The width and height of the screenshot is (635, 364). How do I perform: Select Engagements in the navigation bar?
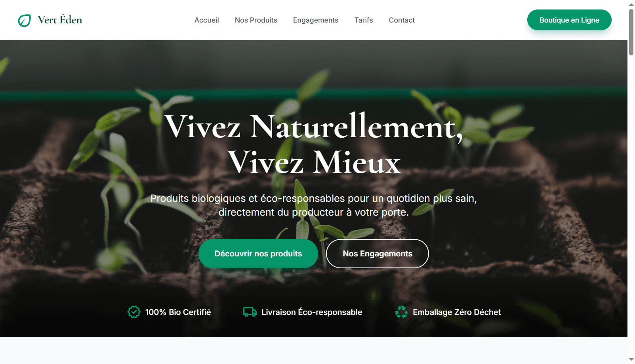click(316, 20)
